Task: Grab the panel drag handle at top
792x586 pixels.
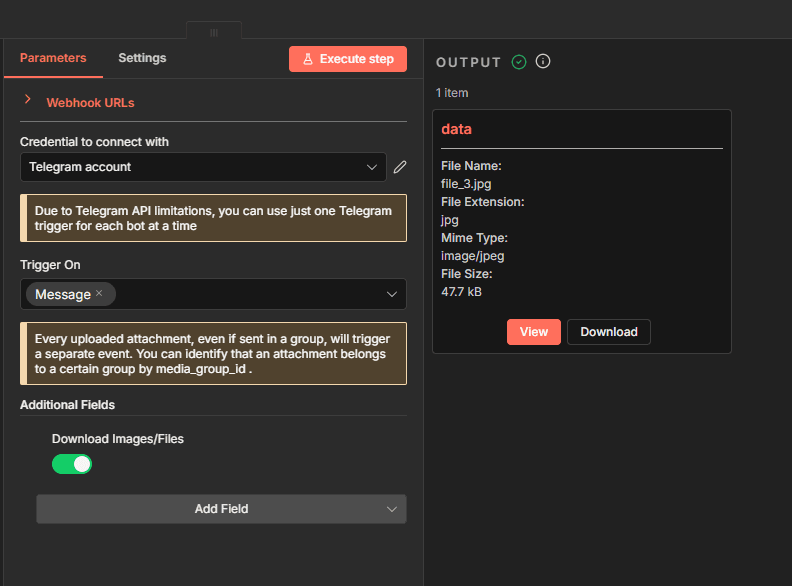Action: [213, 32]
